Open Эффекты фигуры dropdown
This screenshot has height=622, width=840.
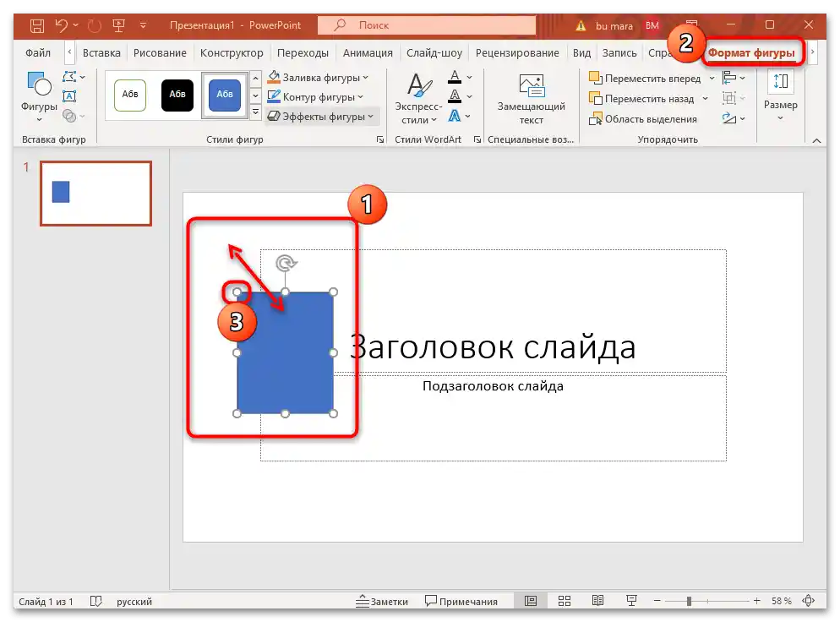tap(321, 117)
